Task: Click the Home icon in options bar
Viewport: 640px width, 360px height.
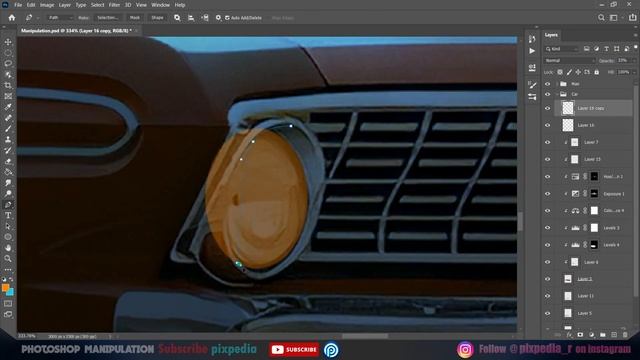Action: tap(12, 18)
